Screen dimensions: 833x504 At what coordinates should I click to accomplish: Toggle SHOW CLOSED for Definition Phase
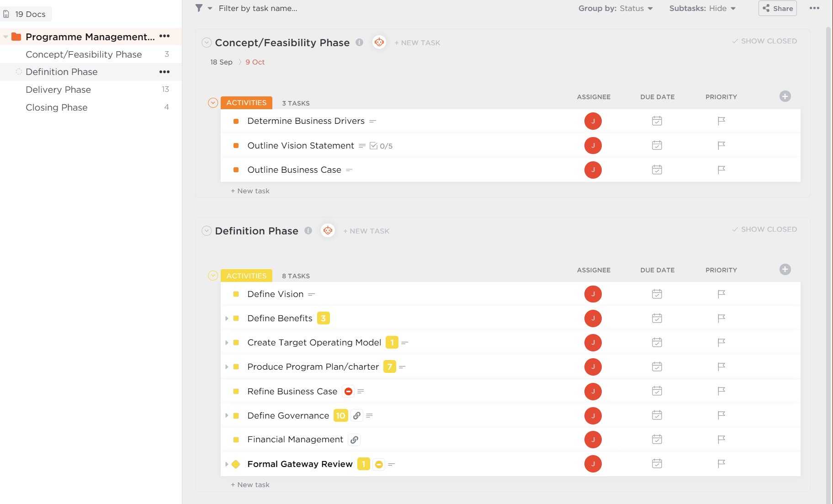click(x=764, y=229)
